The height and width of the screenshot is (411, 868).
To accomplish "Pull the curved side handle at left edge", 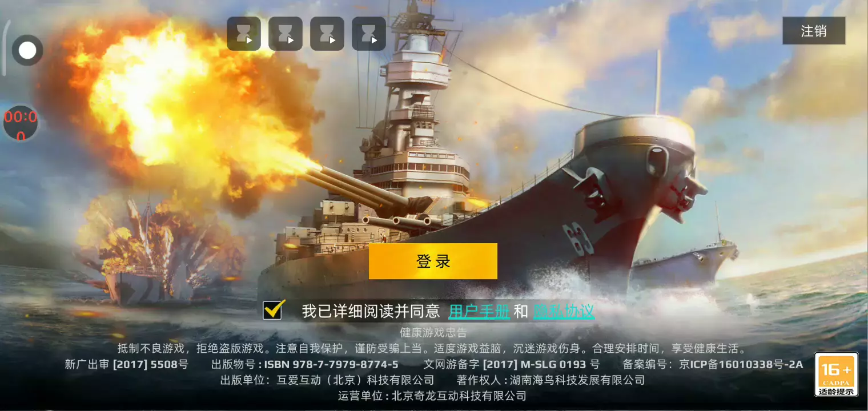I will coord(5,49).
